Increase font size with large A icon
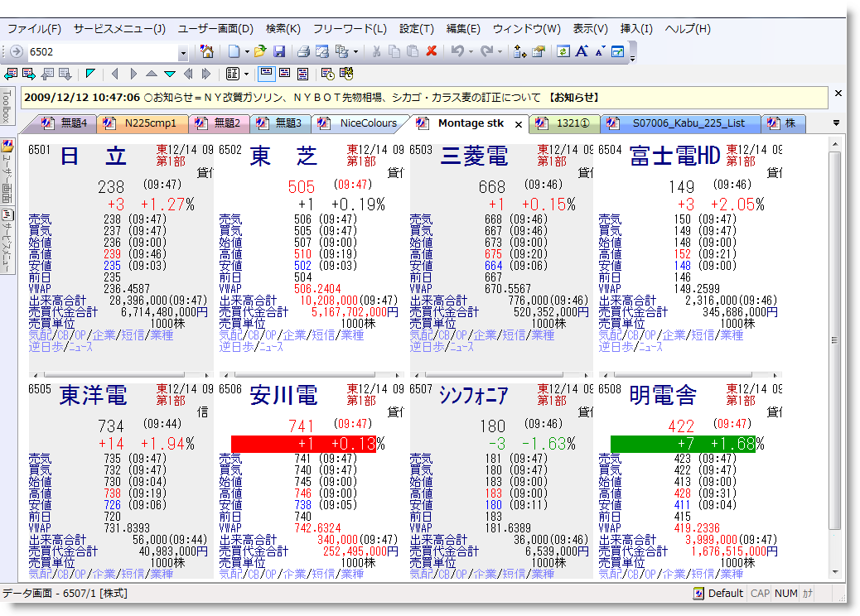Viewport: 860px width, 616px height. pyautogui.click(x=582, y=51)
